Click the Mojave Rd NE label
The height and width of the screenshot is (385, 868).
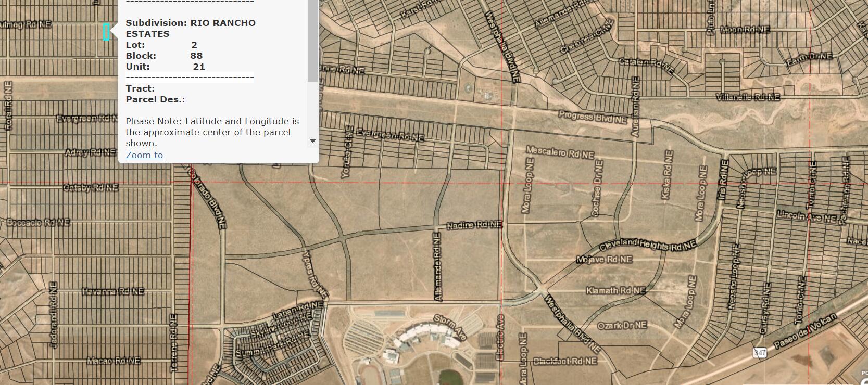click(605, 259)
